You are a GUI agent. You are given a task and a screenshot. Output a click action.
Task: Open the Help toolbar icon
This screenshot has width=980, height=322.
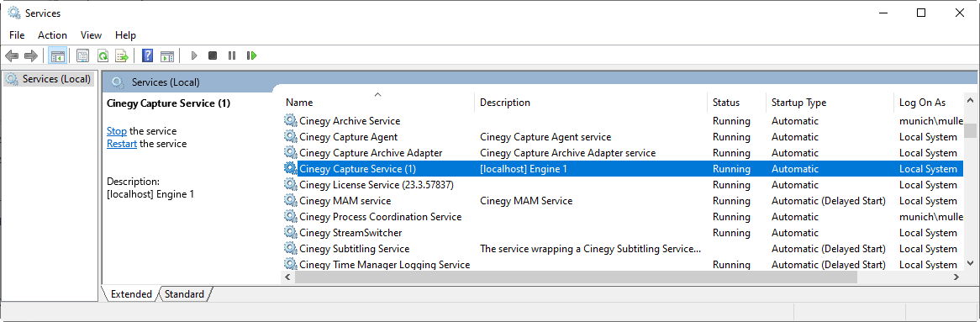point(147,55)
